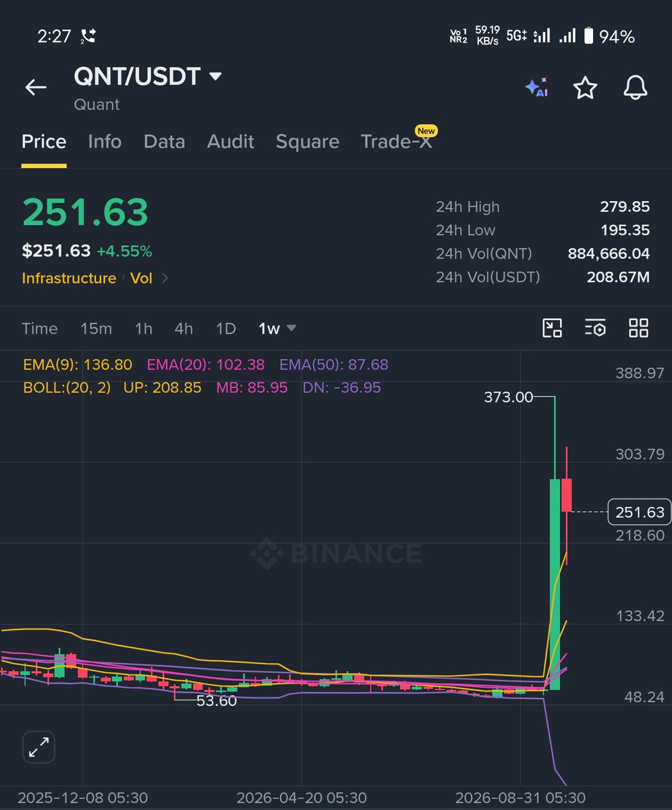672x810 pixels.
Task: Open the AI assistant sparkle icon
Action: pos(536,88)
